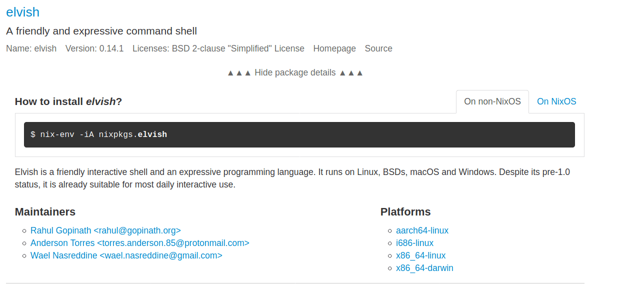Open maintainer Anderson Torres link
Viewport: 644px width, 284px height.
pyautogui.click(x=140, y=243)
